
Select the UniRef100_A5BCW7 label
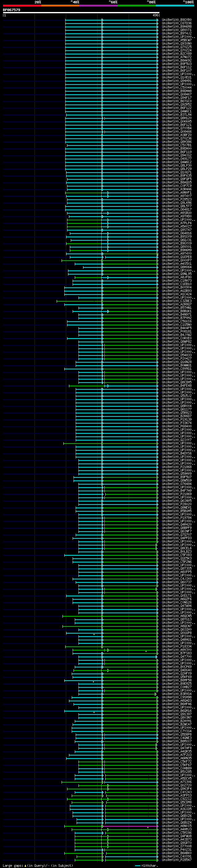177,40
